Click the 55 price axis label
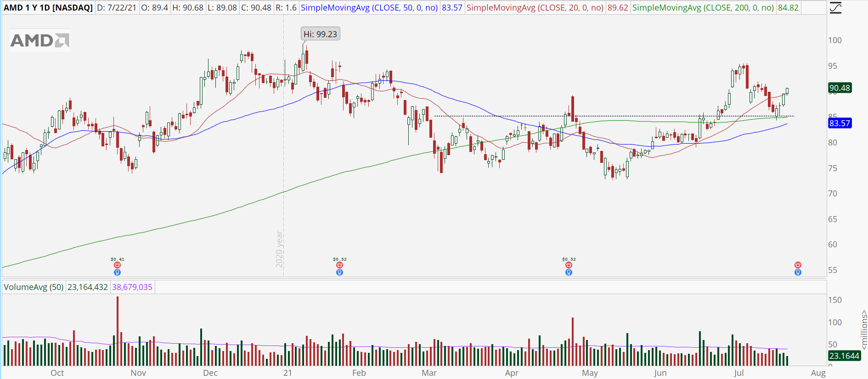This screenshot has height=379, width=868. coord(833,270)
